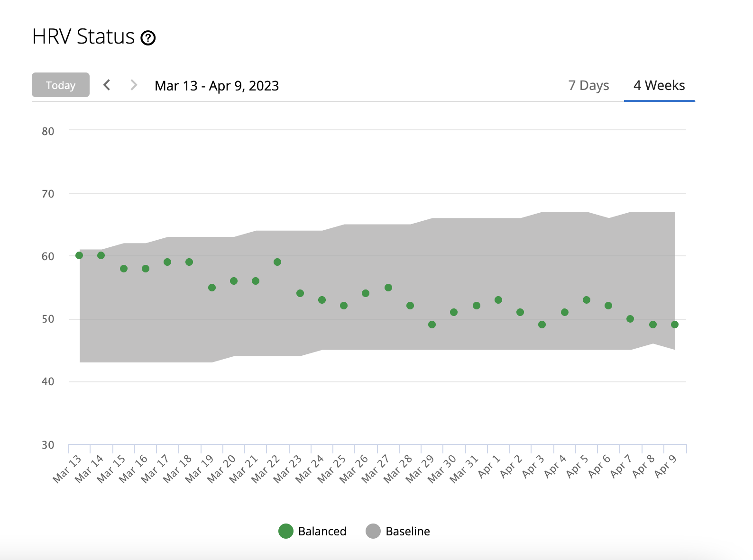Click the next date range arrow
Image resolution: width=753 pixels, height=560 pixels.
tap(134, 85)
